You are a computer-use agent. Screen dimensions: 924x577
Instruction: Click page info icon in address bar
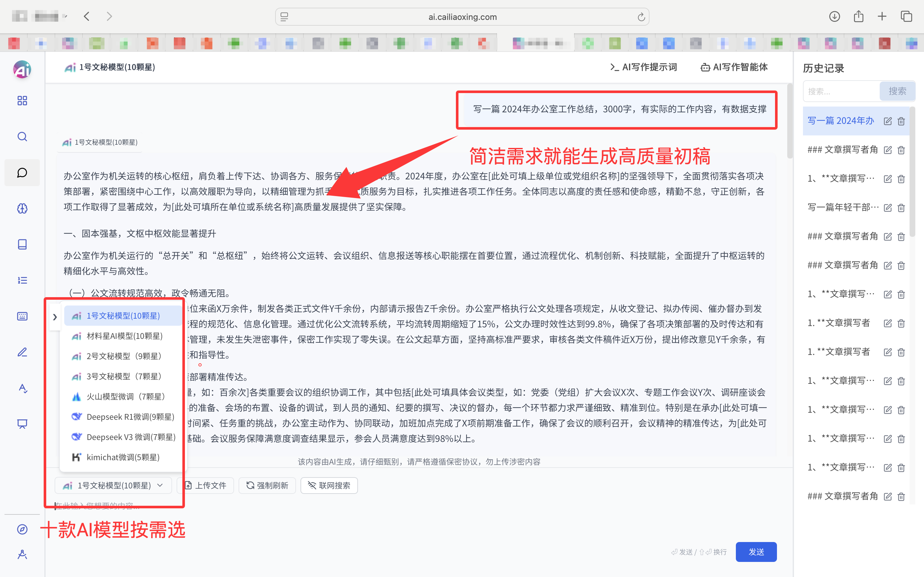pyautogui.click(x=284, y=17)
